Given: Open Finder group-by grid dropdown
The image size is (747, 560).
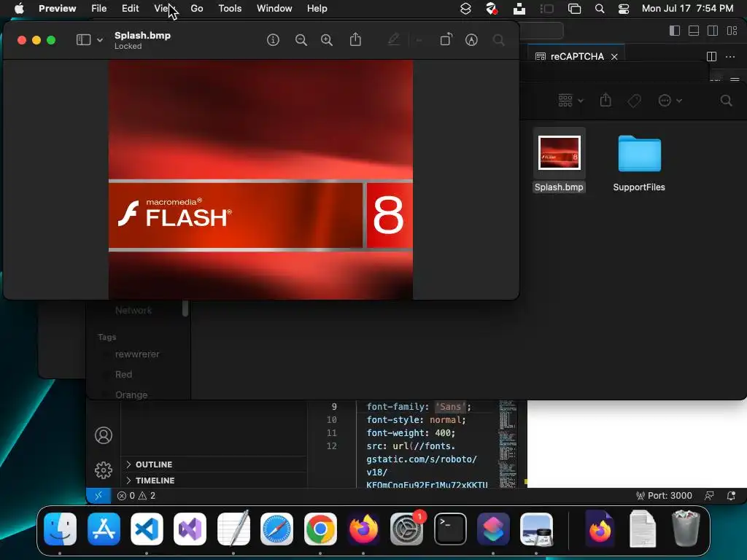Looking at the screenshot, I should [x=570, y=101].
